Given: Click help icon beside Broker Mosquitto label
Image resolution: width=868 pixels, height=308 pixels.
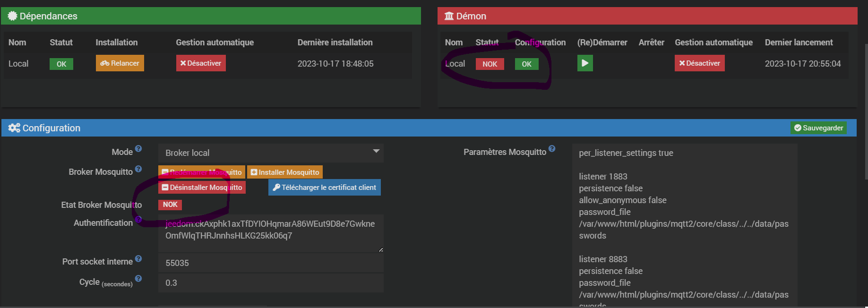Looking at the screenshot, I should pos(138,169).
